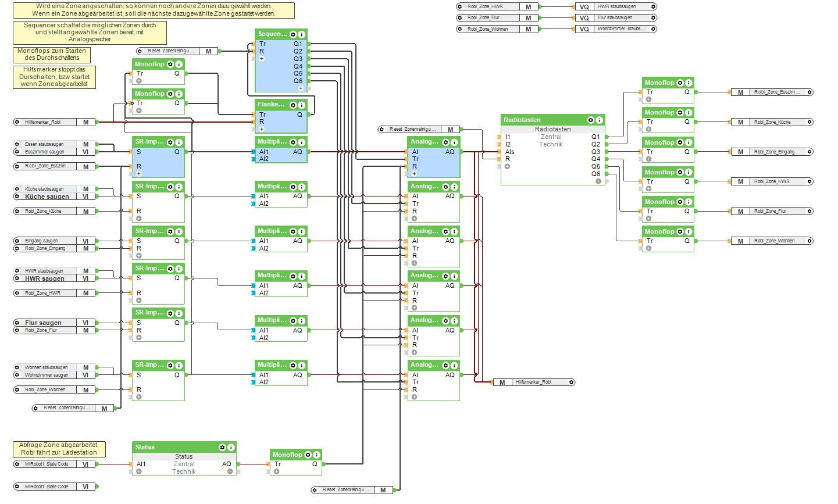Image resolution: width=838 pixels, height=504 pixels.
Task: Open gear of Monoflop fed by Status block
Action: click(308, 455)
